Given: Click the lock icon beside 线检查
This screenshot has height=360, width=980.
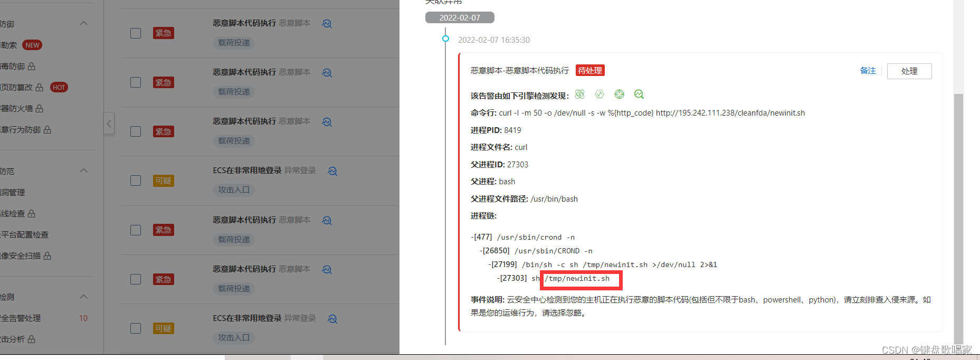Looking at the screenshot, I should tap(32, 213).
